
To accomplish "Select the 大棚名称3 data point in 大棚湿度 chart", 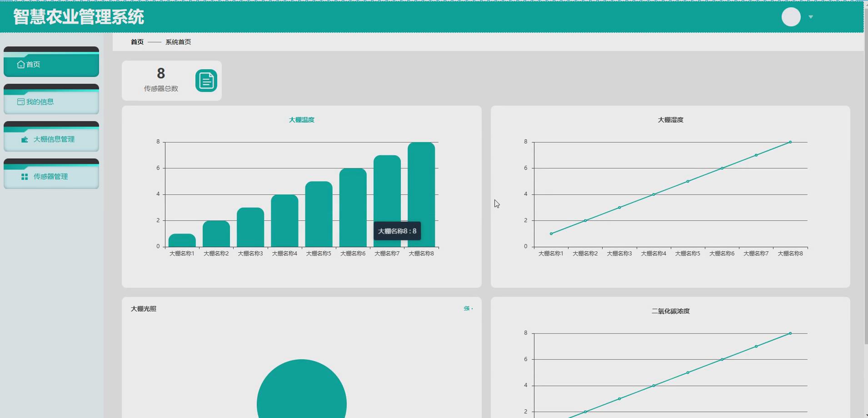I will [619, 208].
